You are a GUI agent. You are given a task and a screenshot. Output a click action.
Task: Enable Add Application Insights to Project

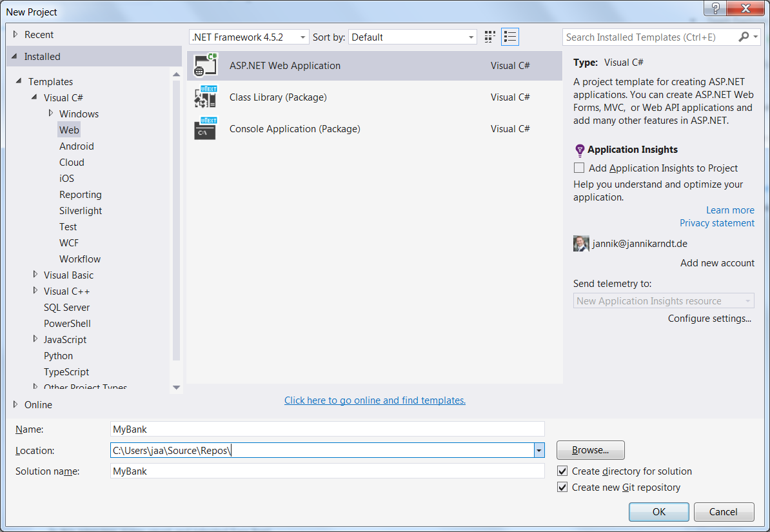click(x=579, y=168)
